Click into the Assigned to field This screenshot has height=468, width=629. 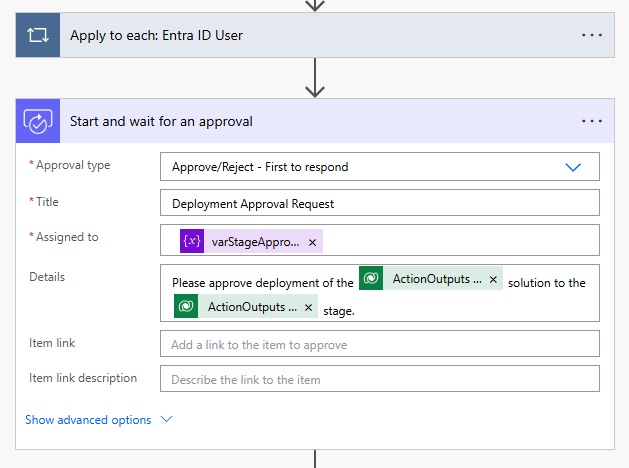pos(379,240)
